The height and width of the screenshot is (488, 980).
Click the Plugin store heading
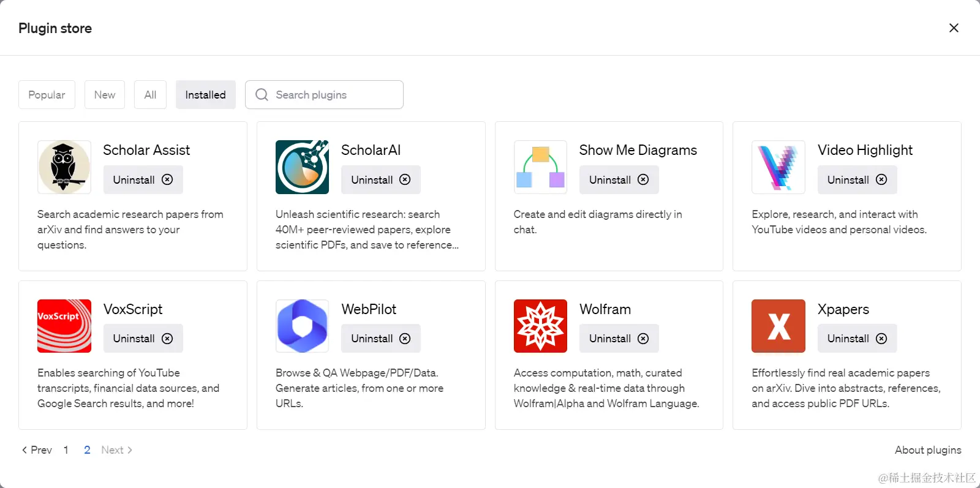(55, 28)
